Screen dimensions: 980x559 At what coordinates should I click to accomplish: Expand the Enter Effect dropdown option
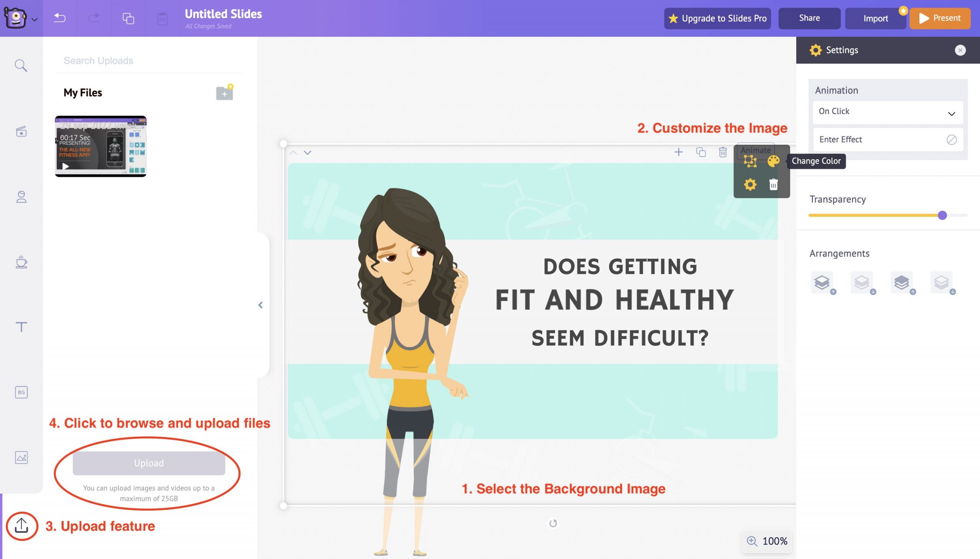[x=886, y=139]
